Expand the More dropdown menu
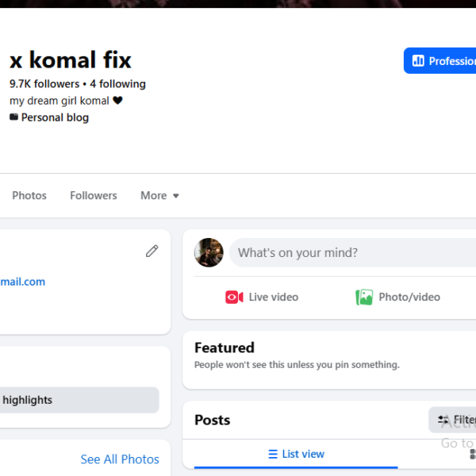This screenshot has height=476, width=476. click(x=159, y=195)
